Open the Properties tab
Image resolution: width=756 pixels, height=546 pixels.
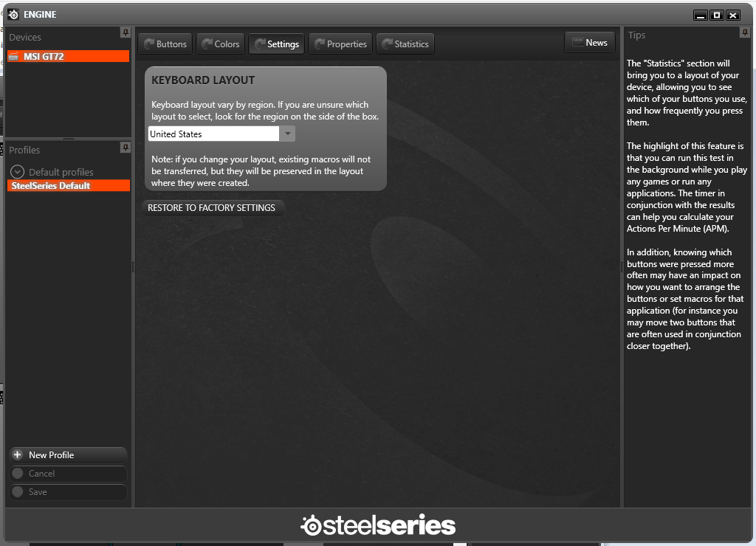tap(340, 44)
